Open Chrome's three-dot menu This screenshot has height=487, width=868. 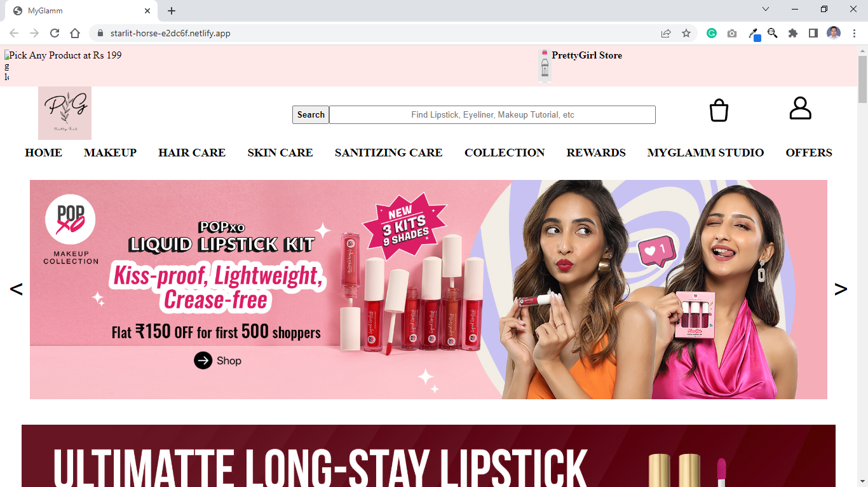tap(854, 33)
